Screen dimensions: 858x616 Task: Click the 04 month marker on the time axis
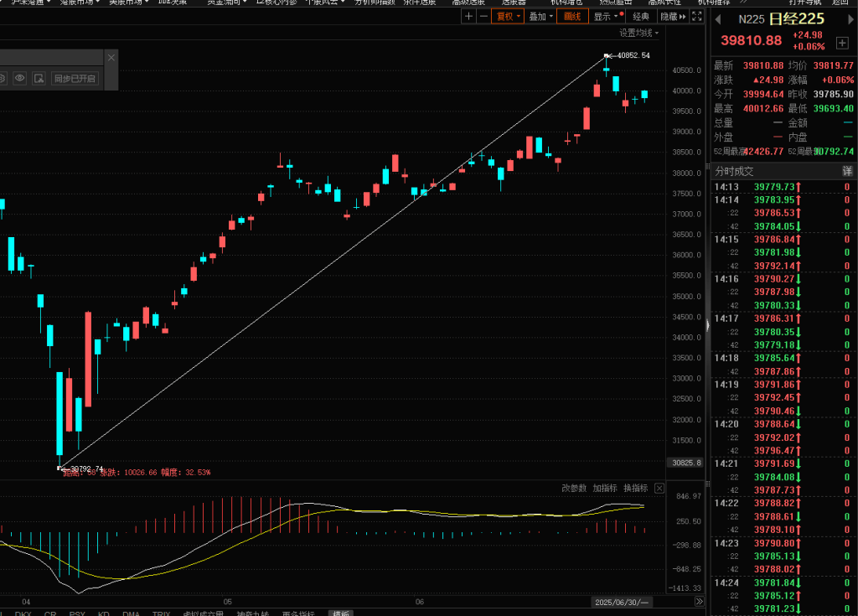click(x=26, y=602)
